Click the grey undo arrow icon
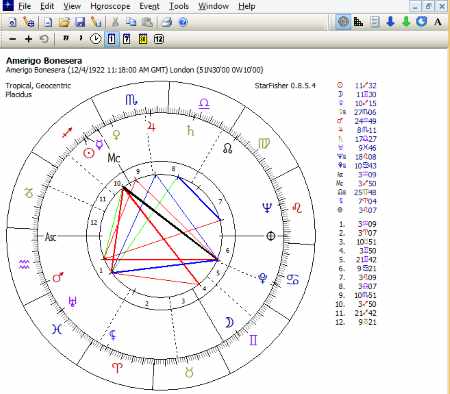 click(44, 39)
